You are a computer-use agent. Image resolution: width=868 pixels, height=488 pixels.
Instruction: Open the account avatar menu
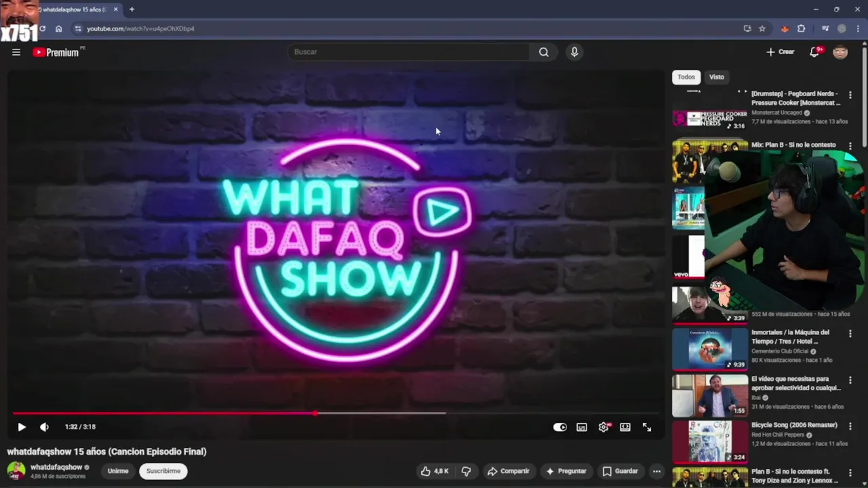click(x=840, y=52)
